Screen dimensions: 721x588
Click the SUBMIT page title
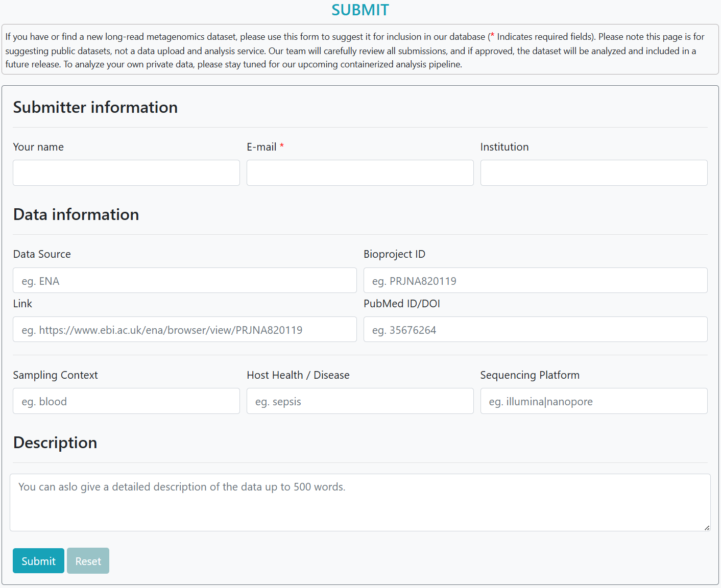(360, 10)
